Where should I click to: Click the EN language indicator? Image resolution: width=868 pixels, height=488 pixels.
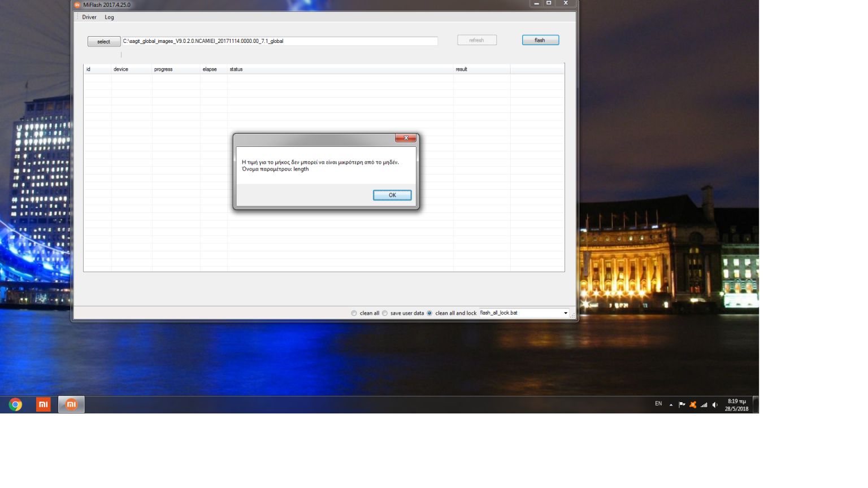click(x=658, y=404)
